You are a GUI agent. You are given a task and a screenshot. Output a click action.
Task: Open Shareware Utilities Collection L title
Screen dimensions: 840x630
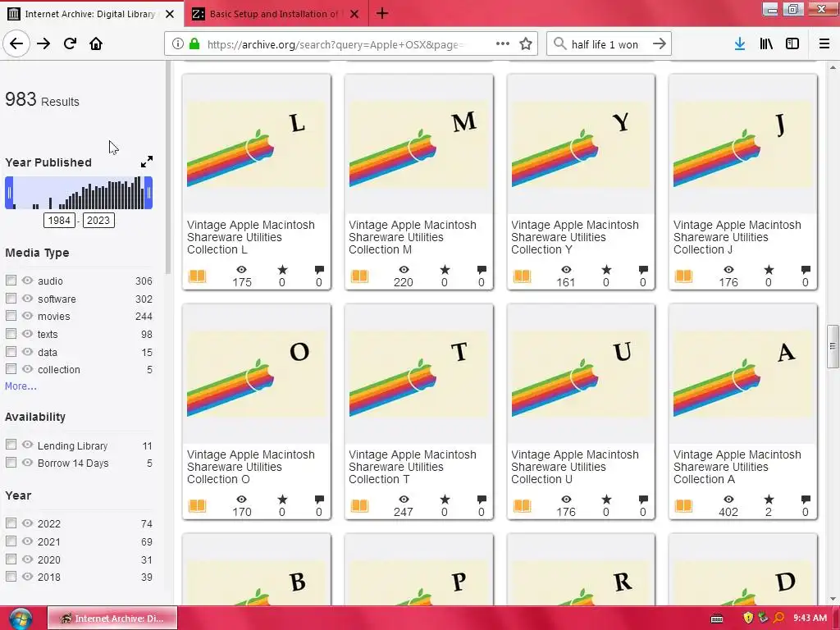click(x=251, y=237)
